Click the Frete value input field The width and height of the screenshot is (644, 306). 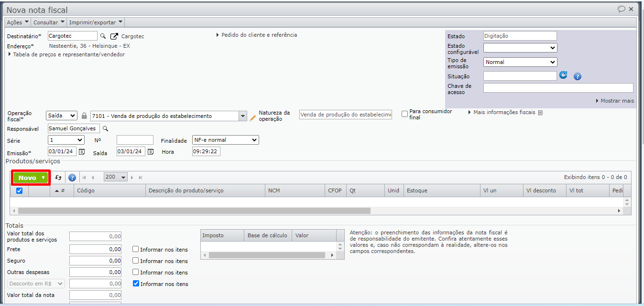coord(95,249)
